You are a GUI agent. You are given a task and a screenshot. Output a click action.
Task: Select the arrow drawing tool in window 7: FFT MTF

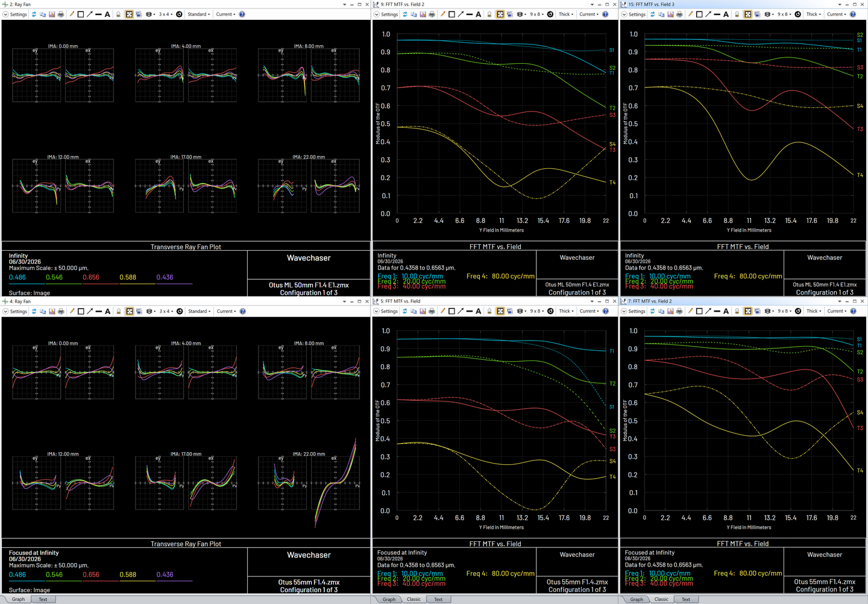pyautogui.click(x=708, y=311)
